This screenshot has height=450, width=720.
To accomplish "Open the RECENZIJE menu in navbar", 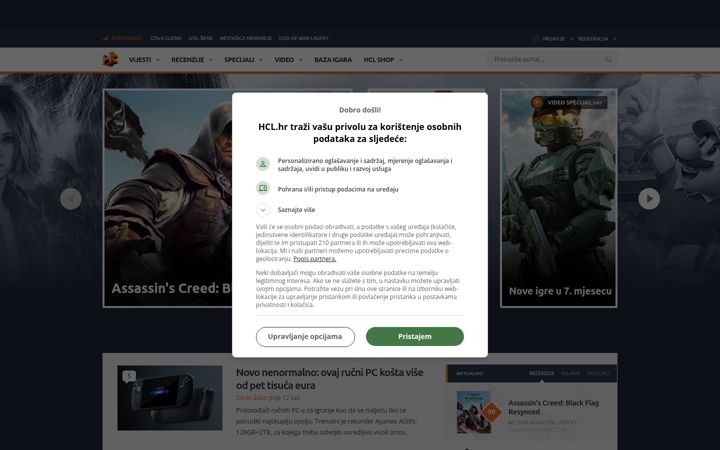I will click(x=187, y=60).
